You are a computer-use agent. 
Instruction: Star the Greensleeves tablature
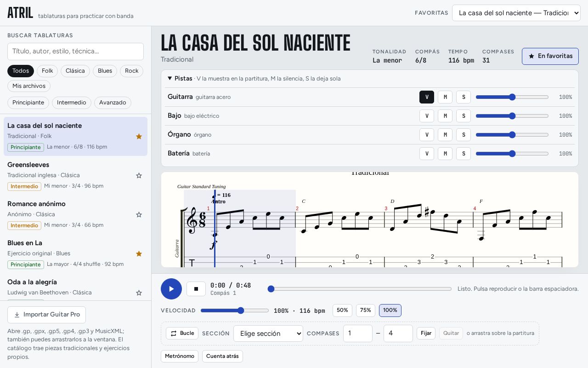(139, 176)
